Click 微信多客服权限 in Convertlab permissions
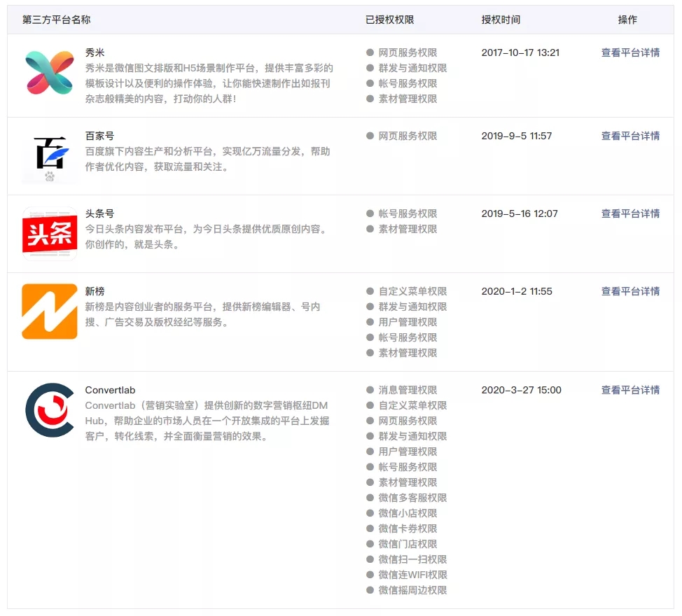The height and width of the screenshot is (616, 682). pyautogui.click(x=412, y=498)
